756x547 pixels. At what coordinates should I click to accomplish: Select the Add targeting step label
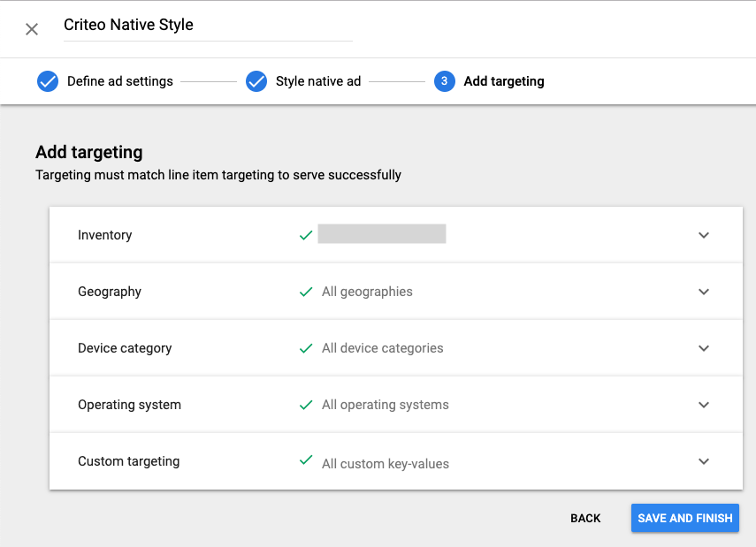tap(504, 81)
